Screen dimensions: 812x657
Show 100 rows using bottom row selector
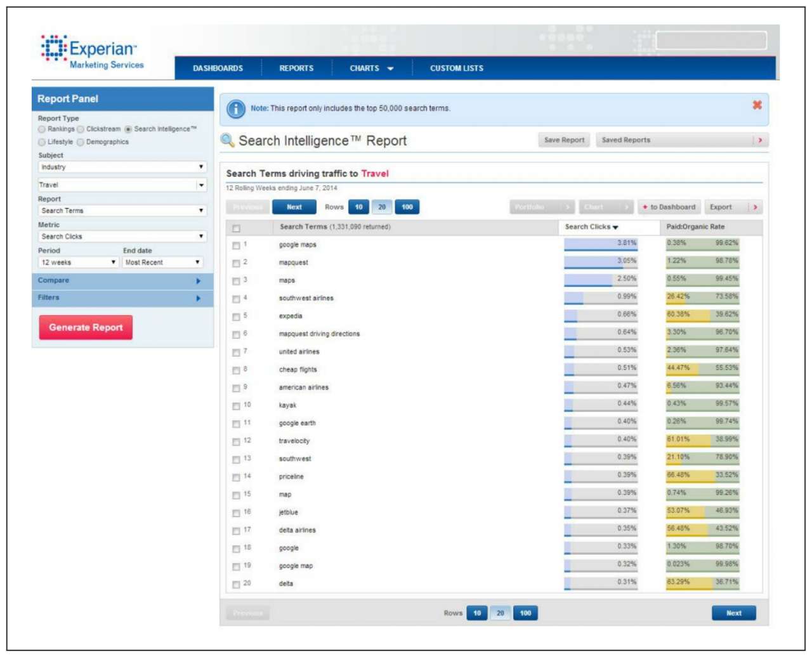point(525,613)
